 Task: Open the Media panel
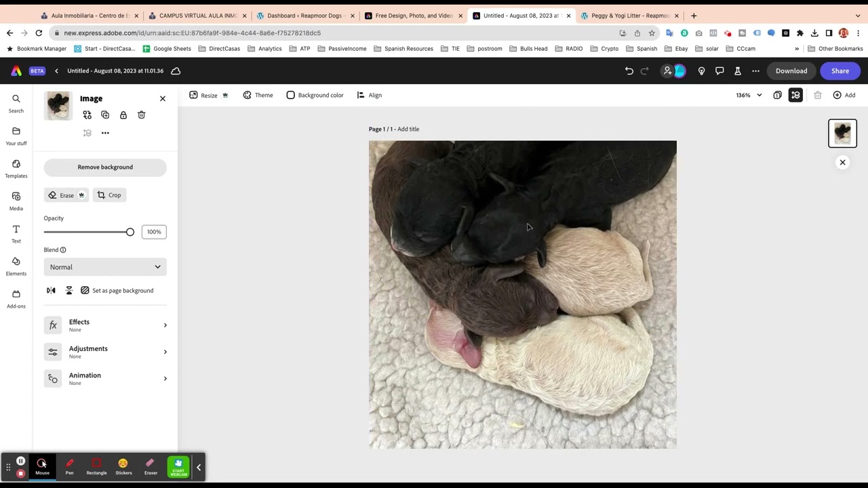point(16,201)
